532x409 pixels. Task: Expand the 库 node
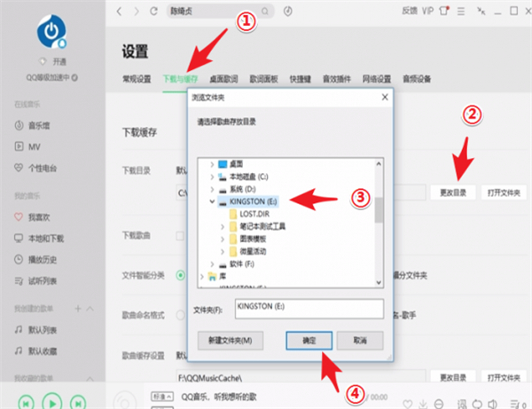point(202,277)
